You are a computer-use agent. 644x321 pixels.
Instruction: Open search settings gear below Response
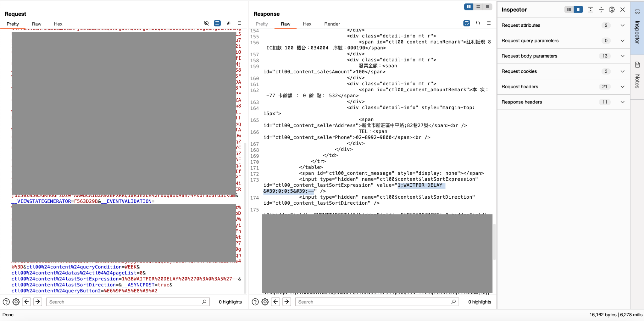(x=265, y=302)
